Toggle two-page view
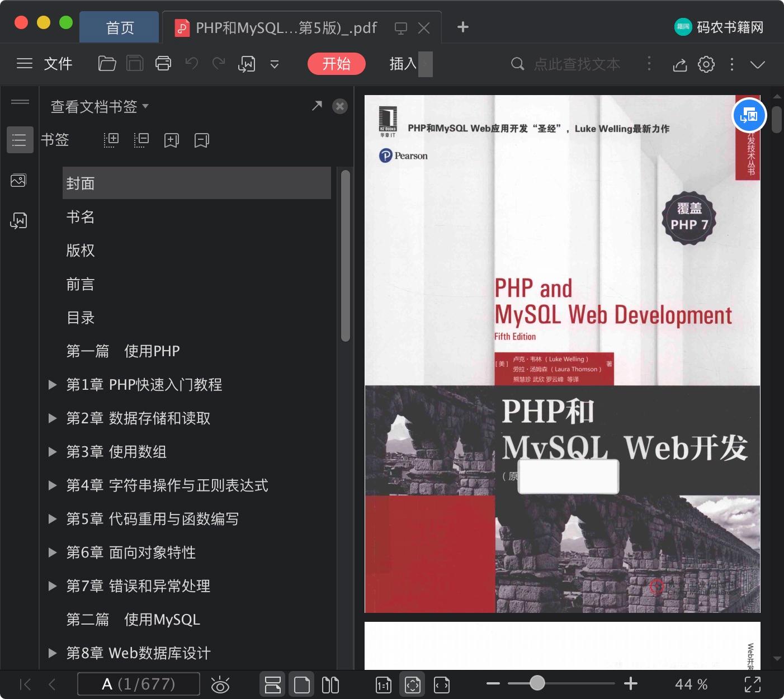784x699 pixels. [x=330, y=684]
